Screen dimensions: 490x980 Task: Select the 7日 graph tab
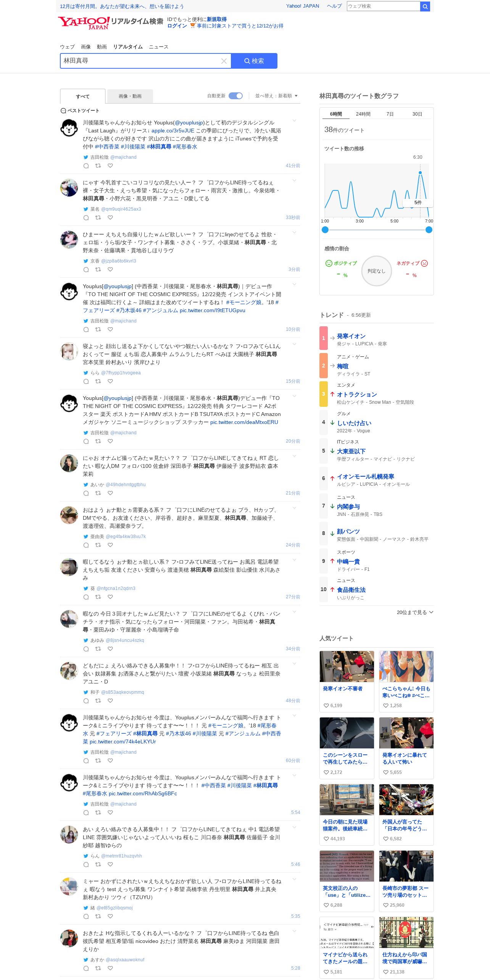click(x=390, y=114)
